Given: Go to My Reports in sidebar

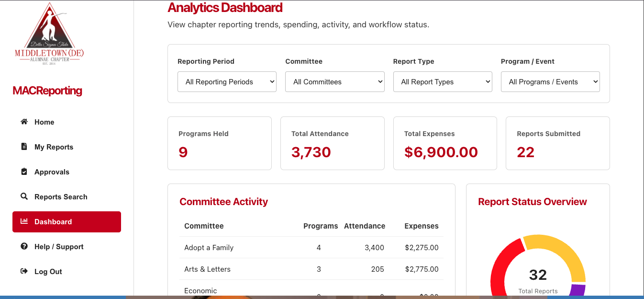Looking at the screenshot, I should tap(67, 147).
